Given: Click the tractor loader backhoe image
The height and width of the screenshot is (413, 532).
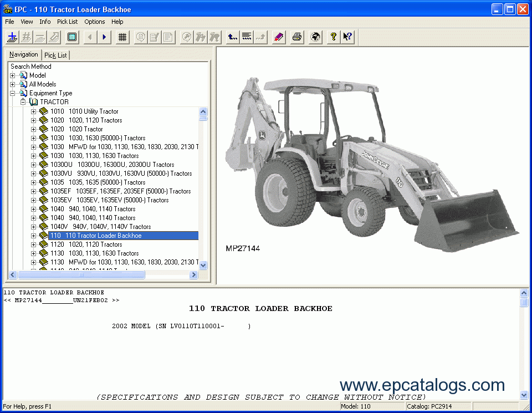Looking at the screenshot, I should point(372,164).
